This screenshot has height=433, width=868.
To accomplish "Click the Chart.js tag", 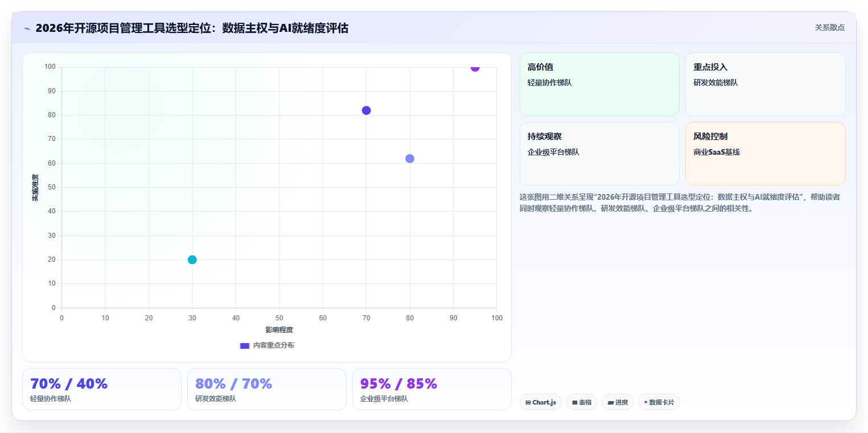I will 540,402.
